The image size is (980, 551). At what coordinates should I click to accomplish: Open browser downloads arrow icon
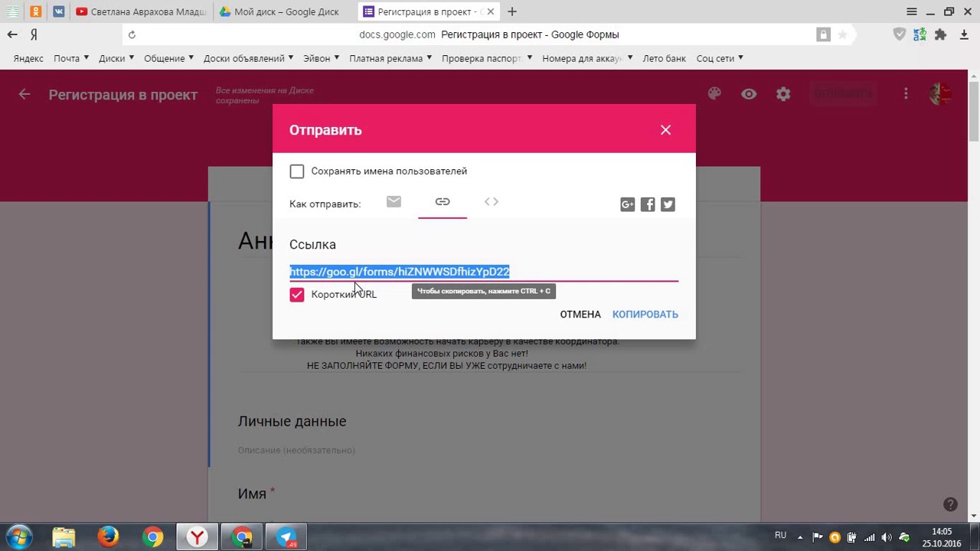click(x=964, y=34)
